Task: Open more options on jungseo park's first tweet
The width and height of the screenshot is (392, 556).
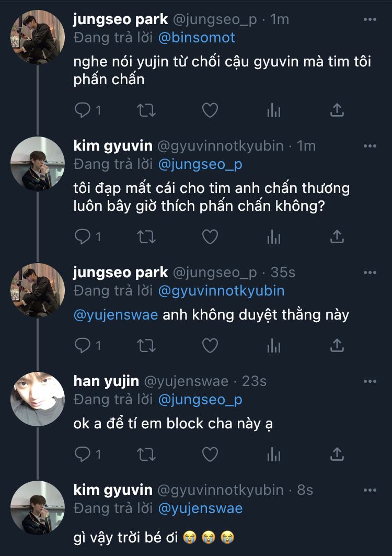Action: tap(370, 20)
